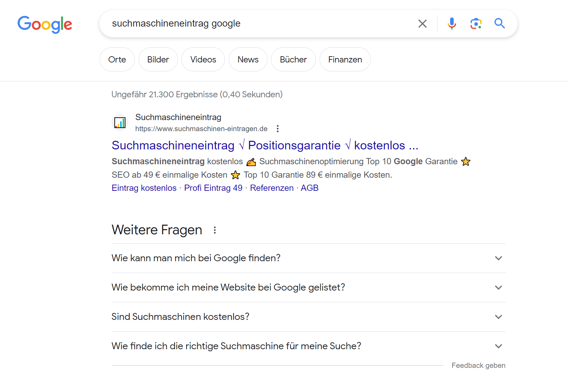This screenshot has width=568, height=392.
Task: Select the News filter
Action: [x=248, y=60]
